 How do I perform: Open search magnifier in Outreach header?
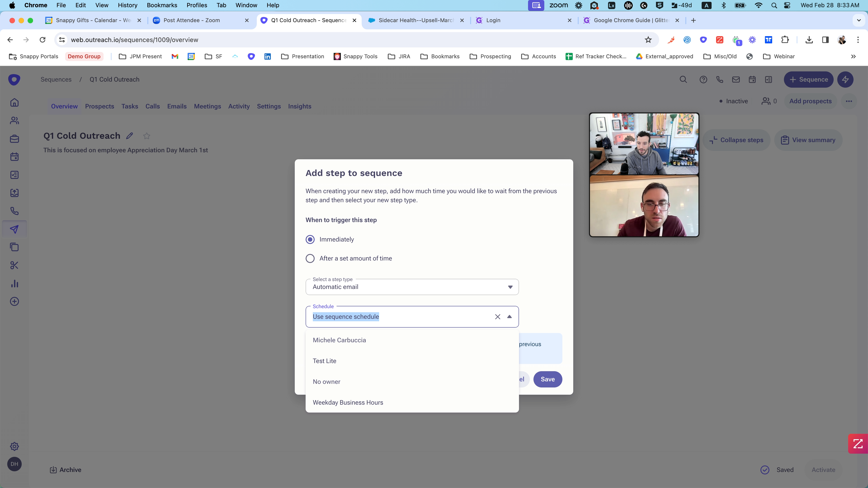coord(683,80)
